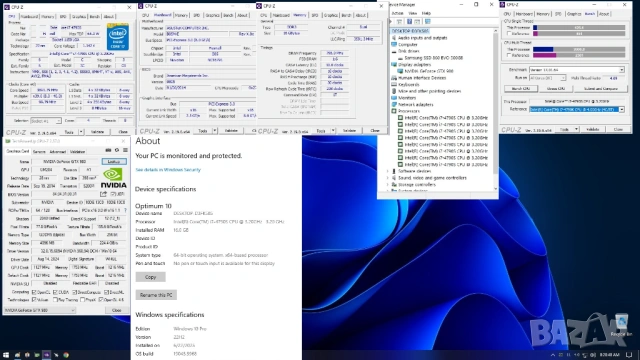
Task: Click taskbar volume icon
Action: (x=593, y=355)
